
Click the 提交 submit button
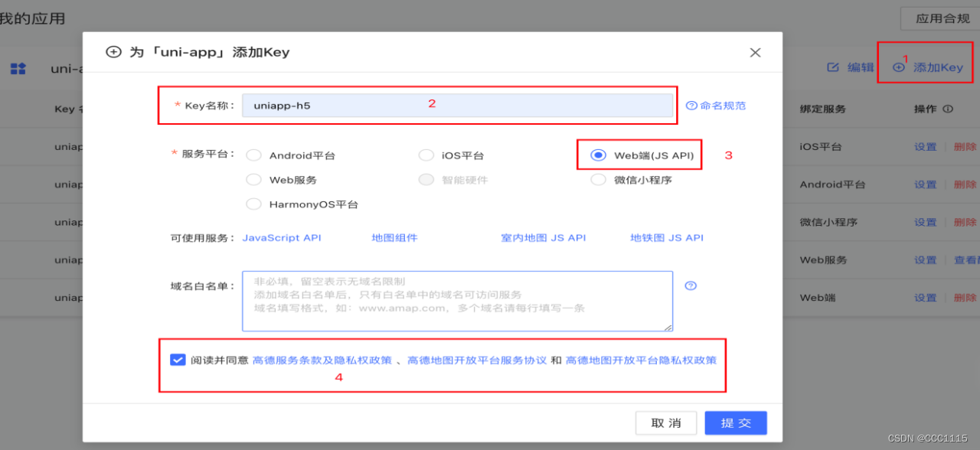coord(736,423)
